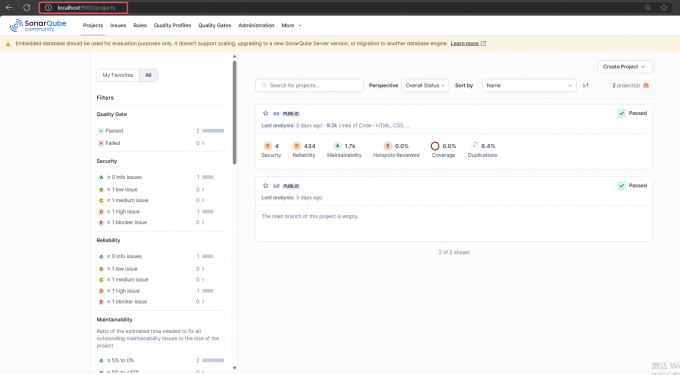
Task: Open the Administration menu item
Action: tap(256, 26)
